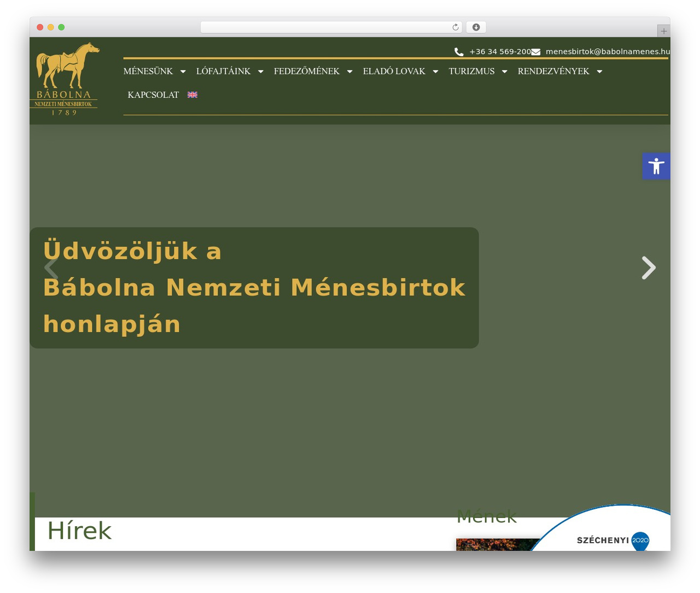
Task: Click the email envelope icon
Action: pos(536,51)
